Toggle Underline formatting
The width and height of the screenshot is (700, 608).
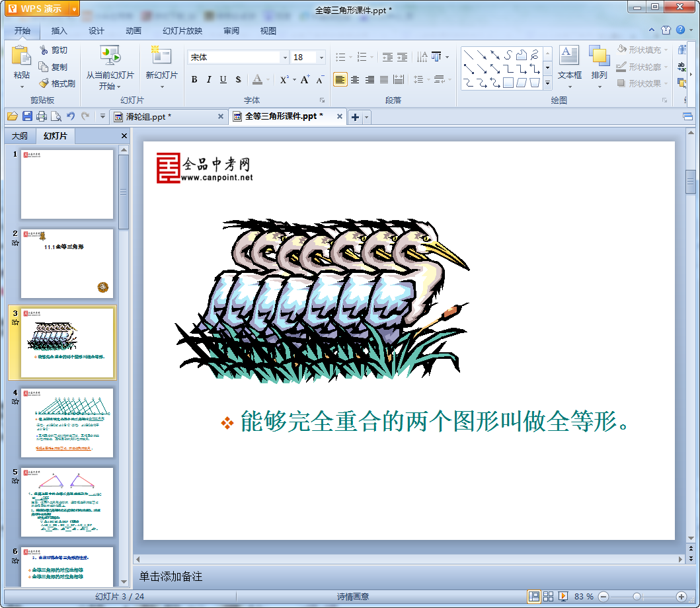pos(223,79)
